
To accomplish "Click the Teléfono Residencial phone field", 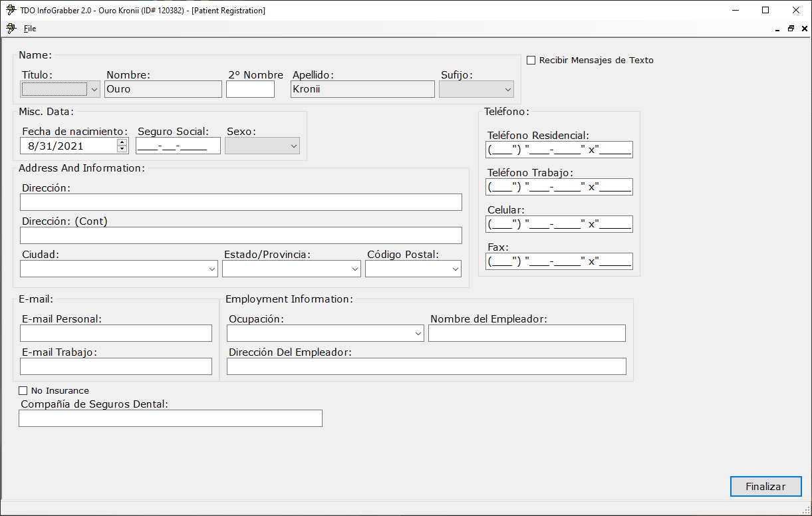I will tap(559, 150).
